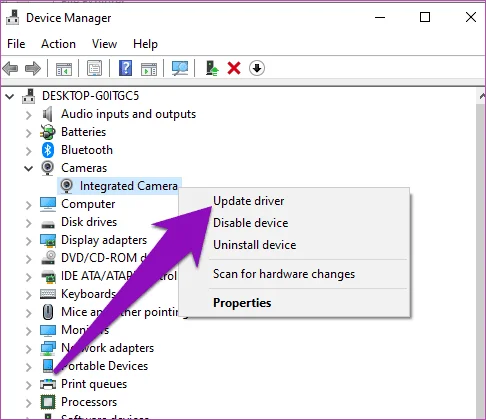This screenshot has height=420, width=486.
Task: Expand the Bluetooth category
Action: click(29, 151)
